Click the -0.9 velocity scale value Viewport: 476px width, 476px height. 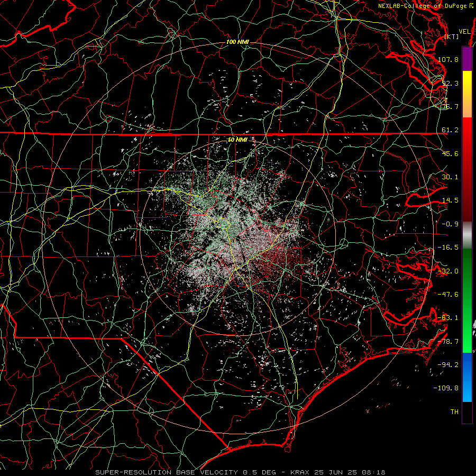450,224
